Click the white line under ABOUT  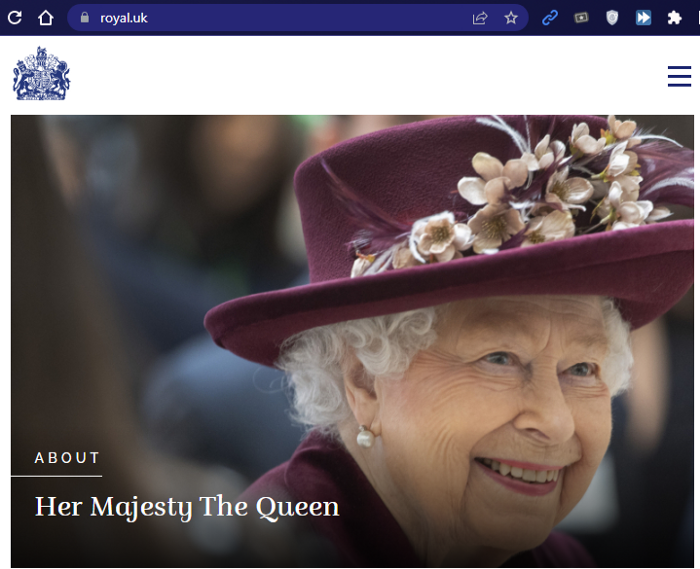click(57, 476)
